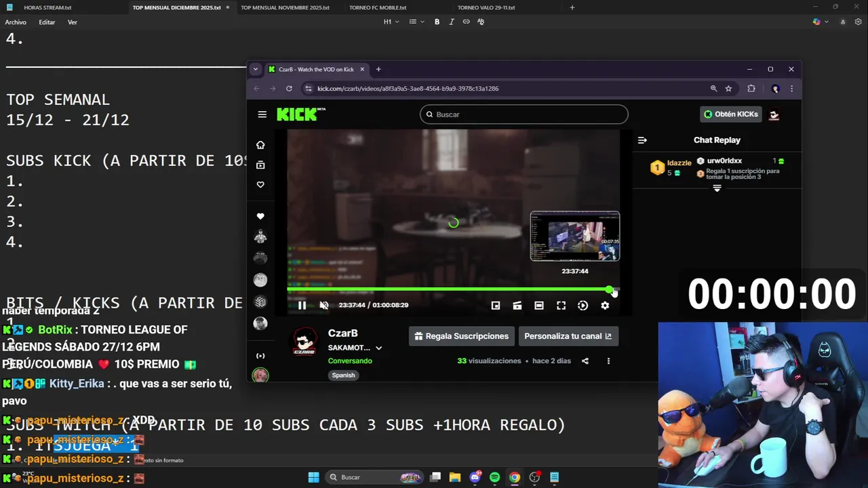The width and height of the screenshot is (868, 488).
Task: Click the KICK logo
Action: coord(301,114)
